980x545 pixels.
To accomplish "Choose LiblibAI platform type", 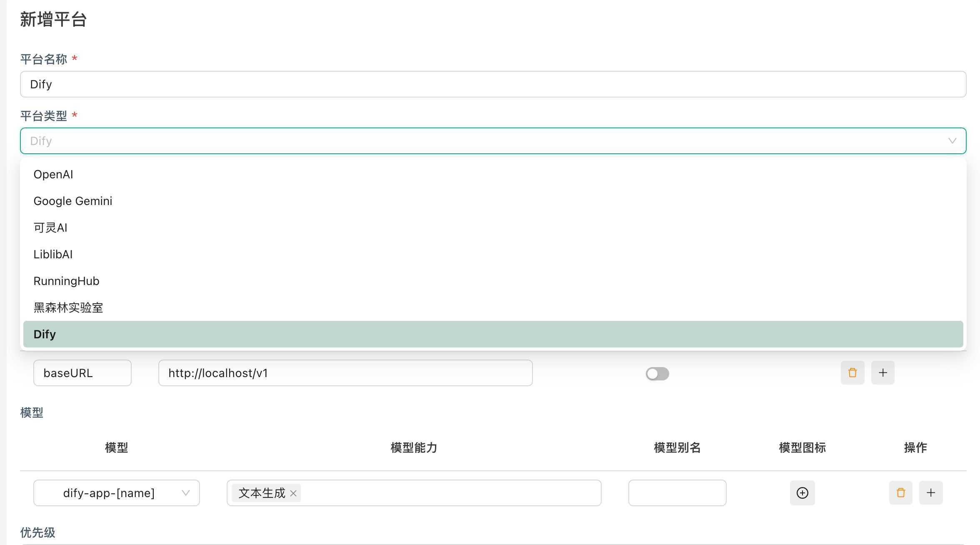I will pyautogui.click(x=493, y=254).
